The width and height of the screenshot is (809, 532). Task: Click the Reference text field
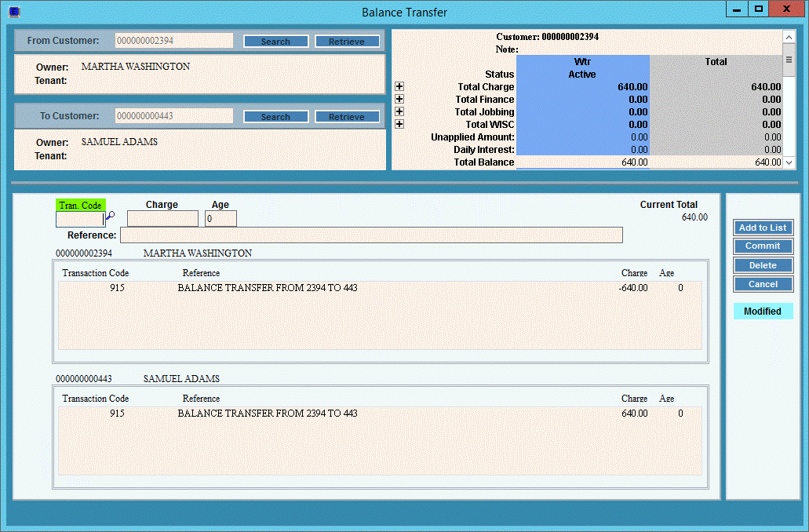tap(371, 235)
